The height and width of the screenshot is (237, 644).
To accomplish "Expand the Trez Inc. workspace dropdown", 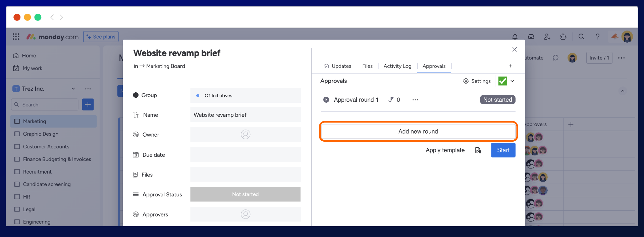I will click(x=73, y=89).
